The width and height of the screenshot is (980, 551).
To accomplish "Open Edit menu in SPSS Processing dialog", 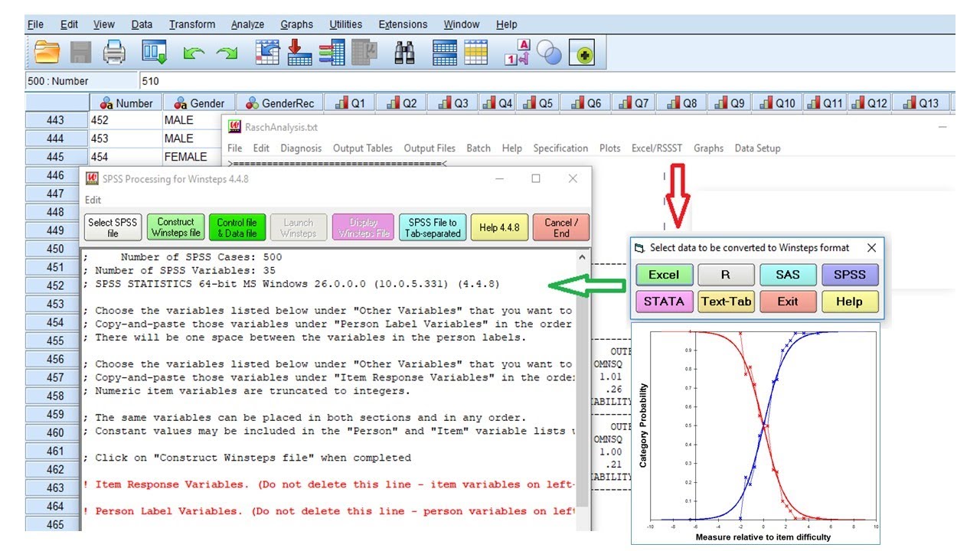I will (x=93, y=200).
